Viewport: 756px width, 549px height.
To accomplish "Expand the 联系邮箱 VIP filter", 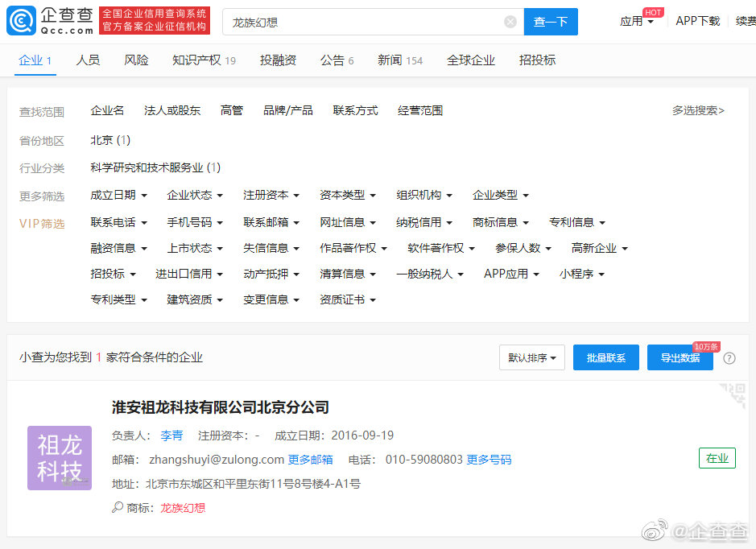I will (271, 222).
